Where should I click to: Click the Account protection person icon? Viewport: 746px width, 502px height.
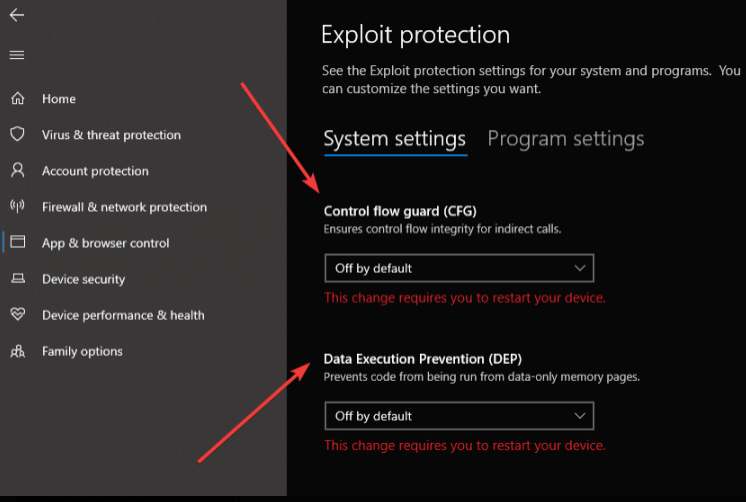(x=17, y=171)
